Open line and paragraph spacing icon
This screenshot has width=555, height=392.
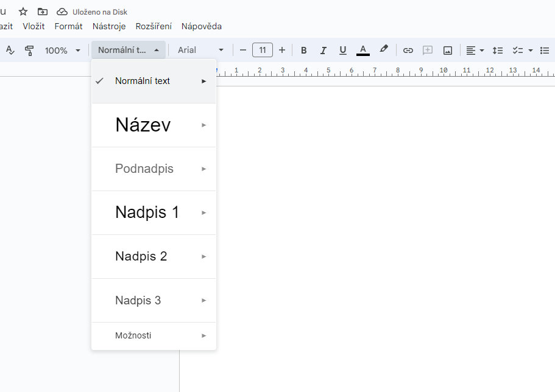(x=498, y=50)
